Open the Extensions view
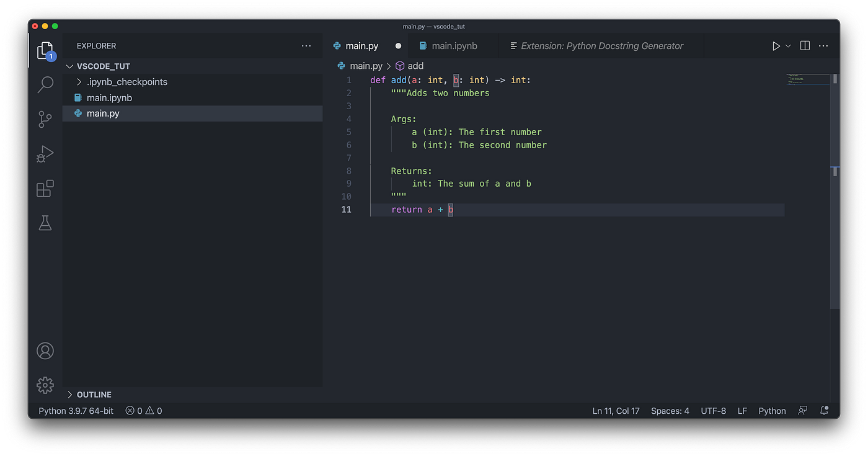 [45, 189]
